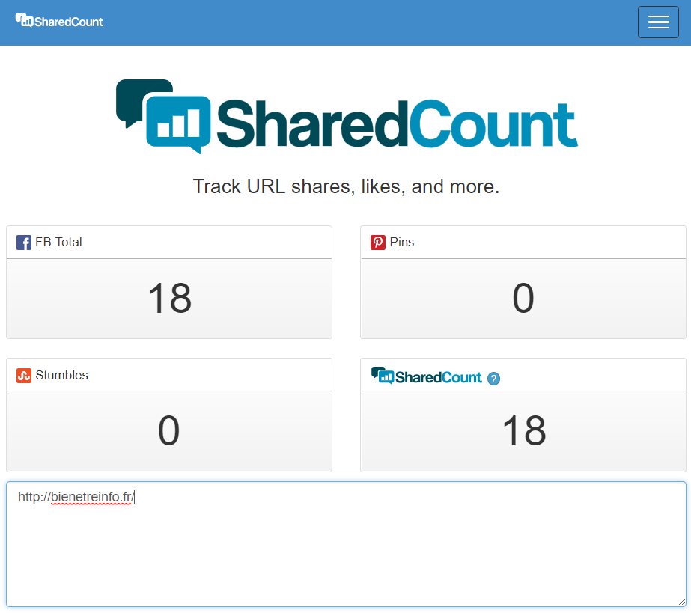
Task: Click the FB Total count of 18
Action: click(x=169, y=298)
